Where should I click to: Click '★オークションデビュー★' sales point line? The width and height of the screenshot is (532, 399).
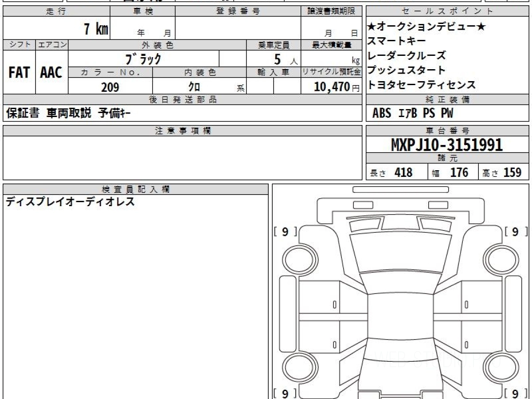pyautogui.click(x=427, y=27)
